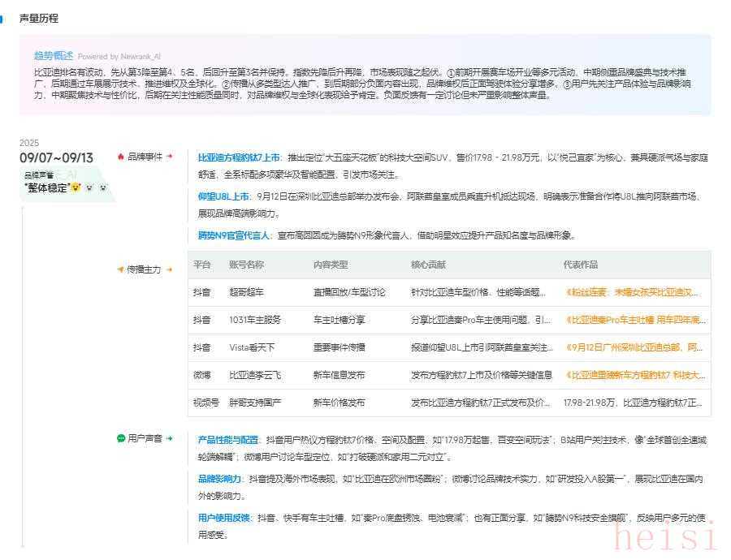731x560 pixels.
Task: Click the red arrow after 品牌事件
Action: [x=170, y=157]
